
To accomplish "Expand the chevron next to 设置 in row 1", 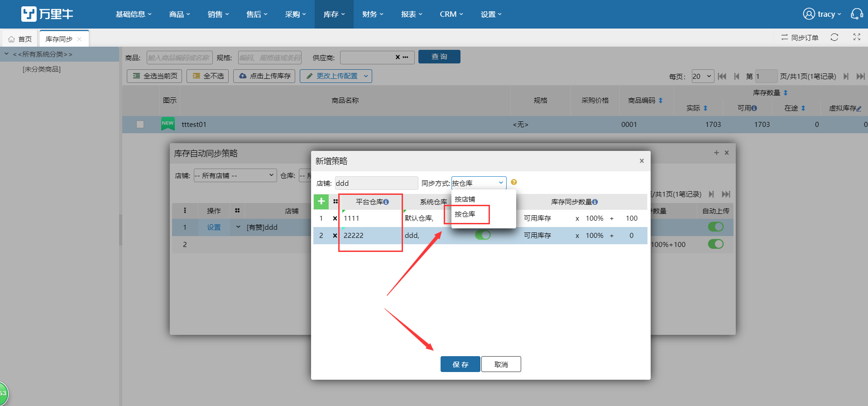I will (x=238, y=227).
